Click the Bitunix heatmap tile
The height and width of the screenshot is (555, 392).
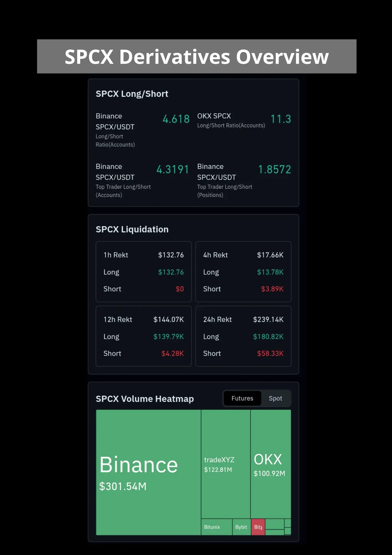(217, 527)
